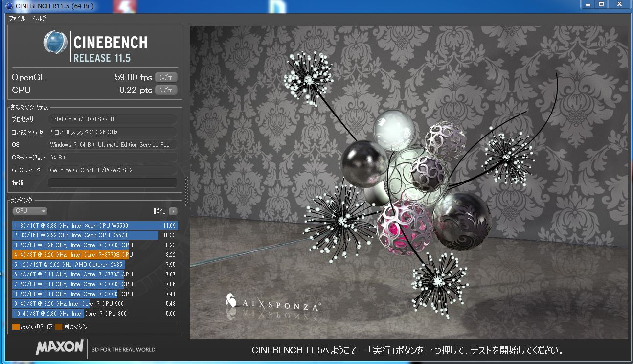Close the CINEBENCH window

(x=619, y=4)
